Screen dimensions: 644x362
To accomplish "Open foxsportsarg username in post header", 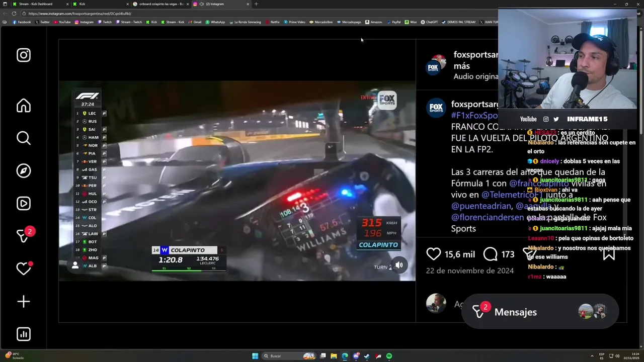I will click(x=475, y=55).
